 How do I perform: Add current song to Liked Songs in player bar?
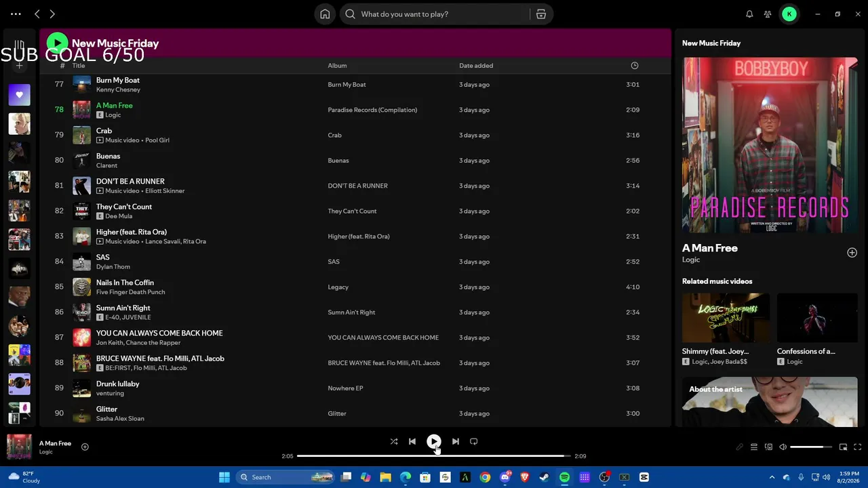tap(85, 447)
